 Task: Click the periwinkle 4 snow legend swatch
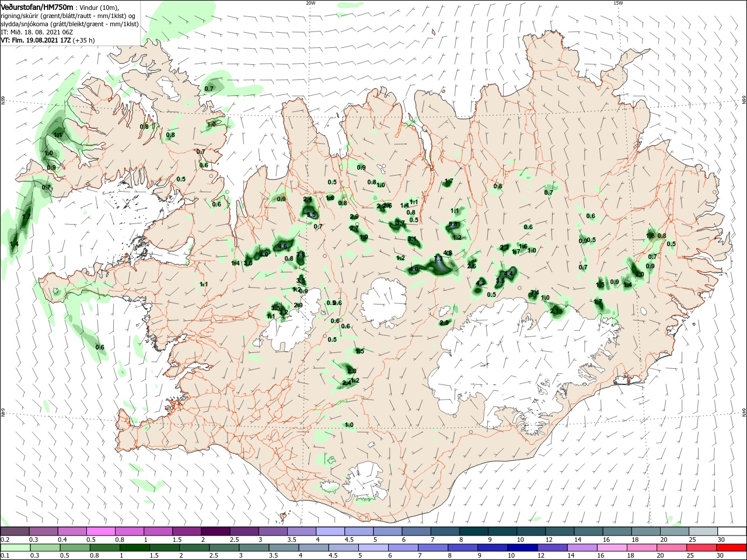330,531
